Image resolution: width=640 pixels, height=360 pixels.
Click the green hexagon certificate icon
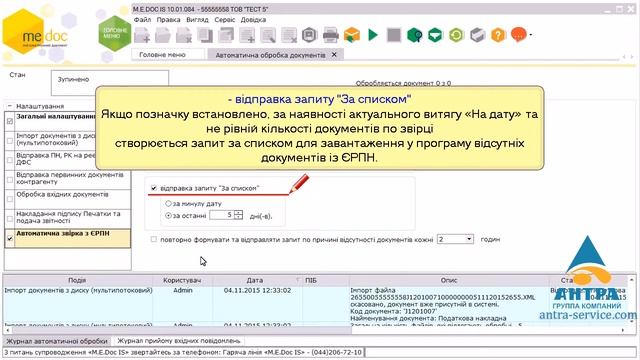tap(415, 35)
